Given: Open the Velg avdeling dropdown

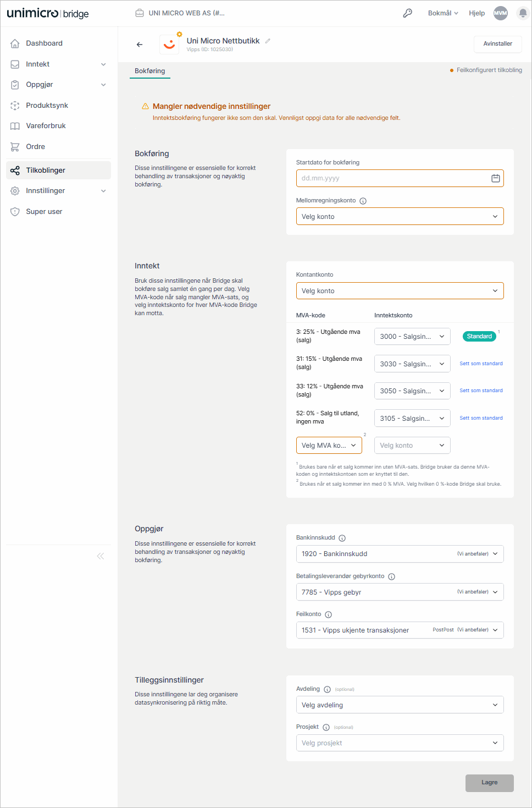Looking at the screenshot, I should click(400, 705).
